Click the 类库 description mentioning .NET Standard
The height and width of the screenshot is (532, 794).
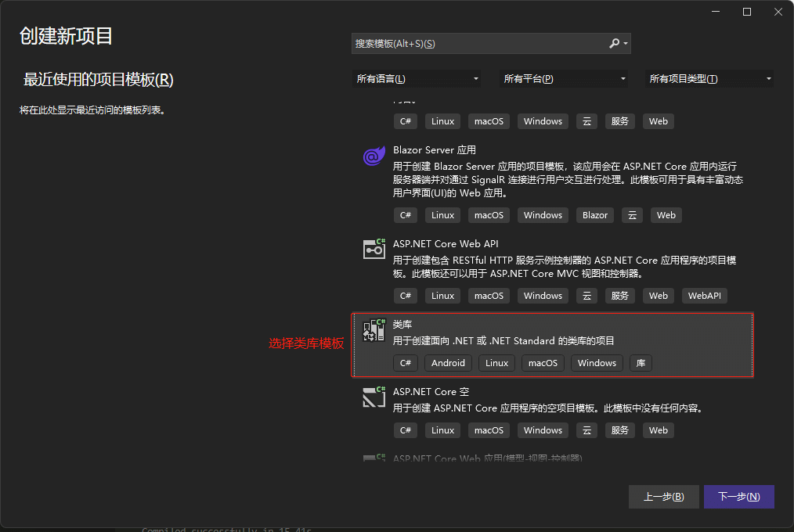503,341
